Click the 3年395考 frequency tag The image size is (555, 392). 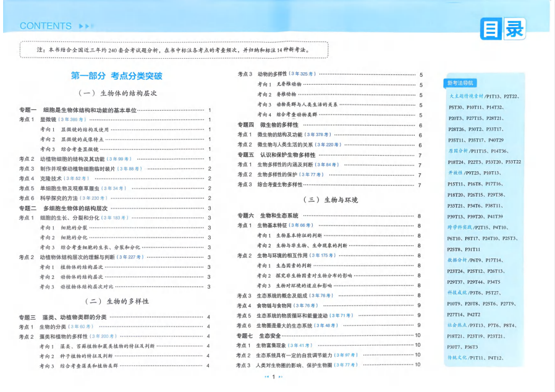point(73,119)
